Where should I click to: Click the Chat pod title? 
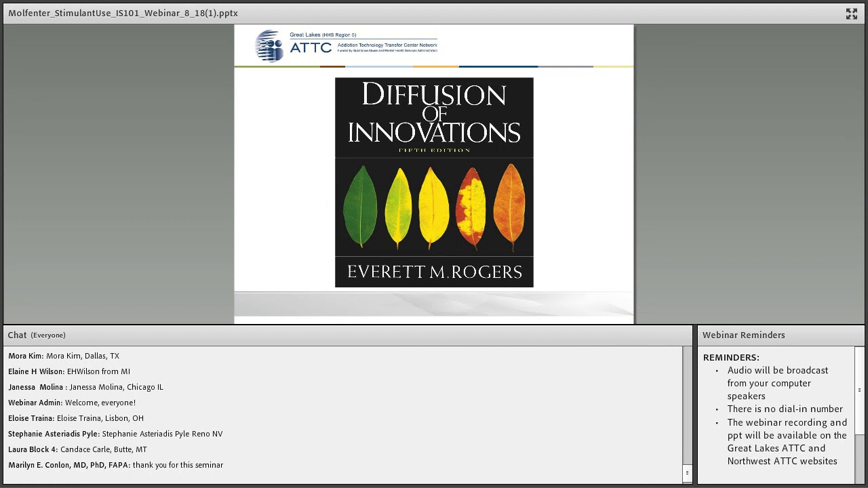[x=18, y=335]
